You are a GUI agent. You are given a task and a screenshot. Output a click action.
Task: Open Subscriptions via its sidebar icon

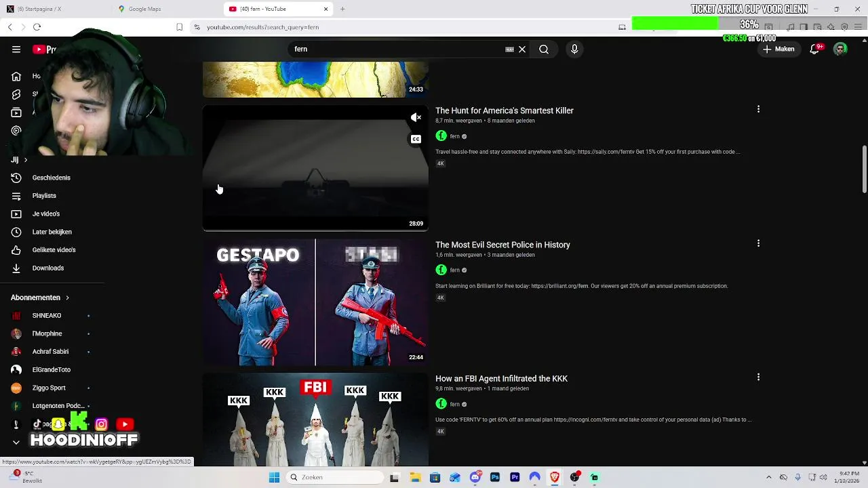16,113
